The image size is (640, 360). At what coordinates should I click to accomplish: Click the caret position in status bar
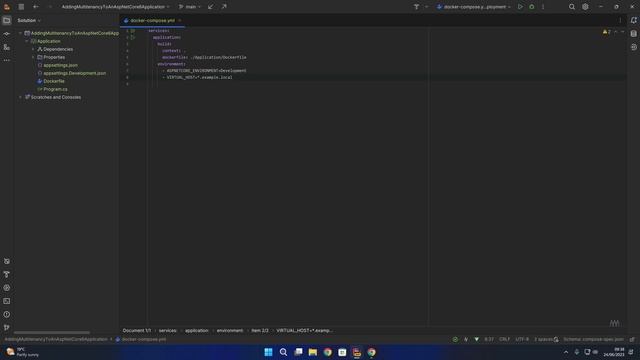489,339
